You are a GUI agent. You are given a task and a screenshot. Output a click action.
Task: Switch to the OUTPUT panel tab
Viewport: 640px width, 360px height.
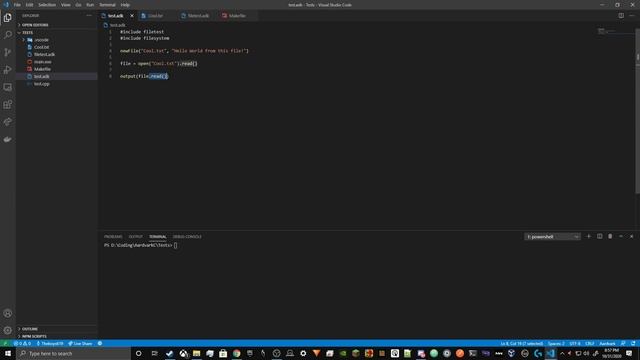click(136, 237)
